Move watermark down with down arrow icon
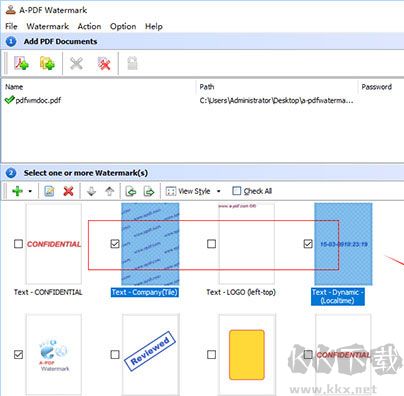This screenshot has height=396, width=404. (91, 191)
